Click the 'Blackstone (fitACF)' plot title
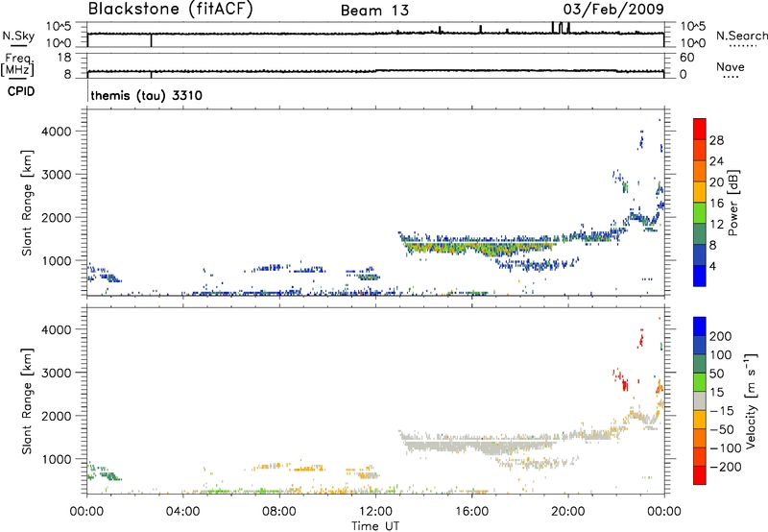This screenshot has width=768, height=532. coord(170,10)
